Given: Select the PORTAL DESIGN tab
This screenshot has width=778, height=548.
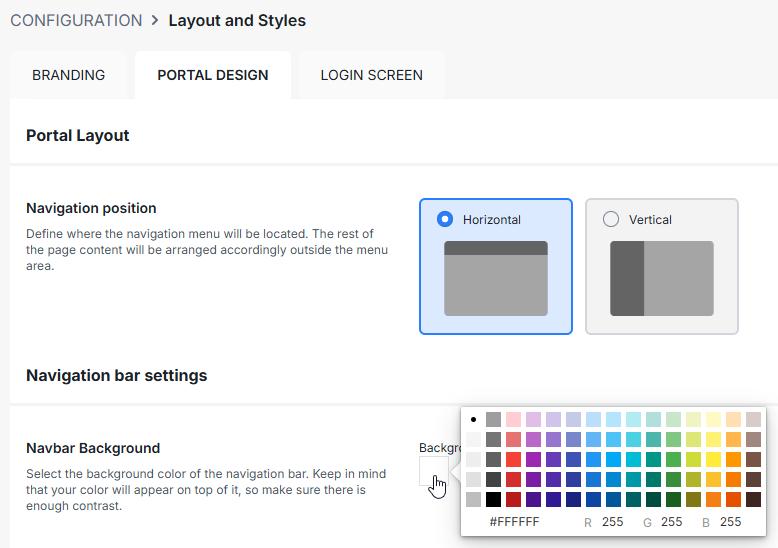Looking at the screenshot, I should (213, 75).
